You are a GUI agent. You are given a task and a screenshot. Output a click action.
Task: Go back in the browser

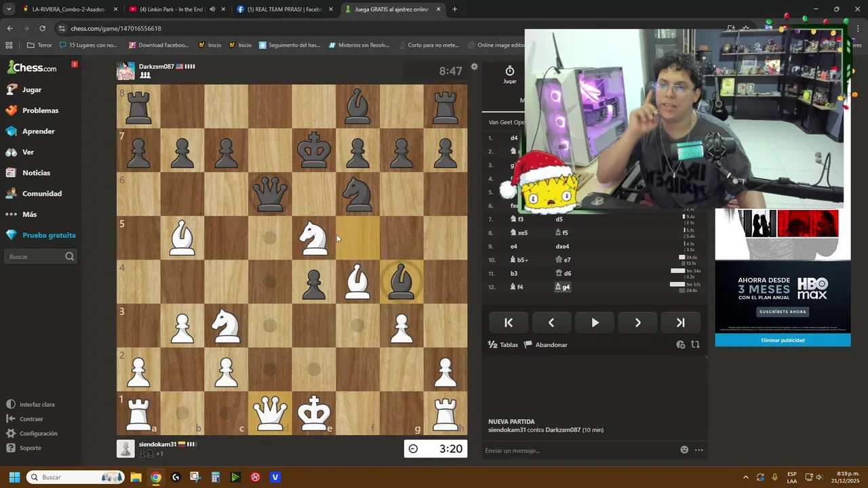coord(9,28)
